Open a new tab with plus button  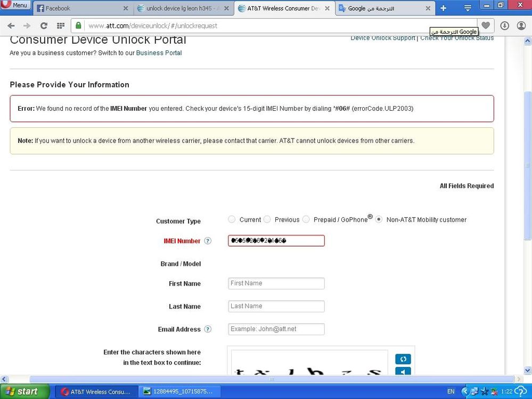coord(443,9)
